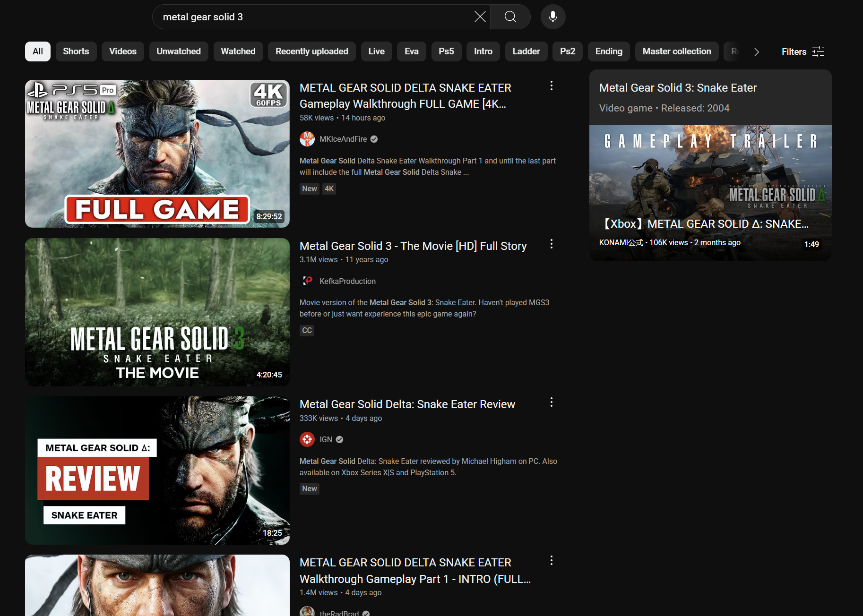Click the magnifying glass search button
Screen dimensions: 863x616
pyautogui.click(x=510, y=17)
